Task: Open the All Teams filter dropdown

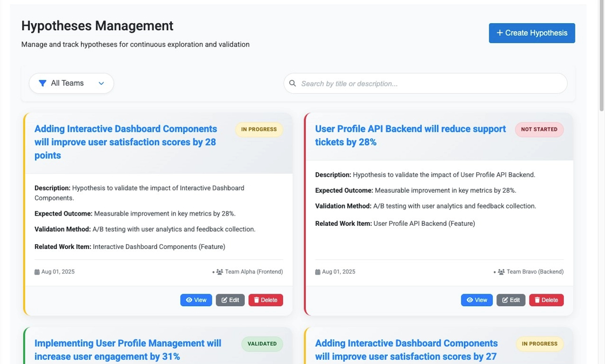Action: [x=71, y=83]
